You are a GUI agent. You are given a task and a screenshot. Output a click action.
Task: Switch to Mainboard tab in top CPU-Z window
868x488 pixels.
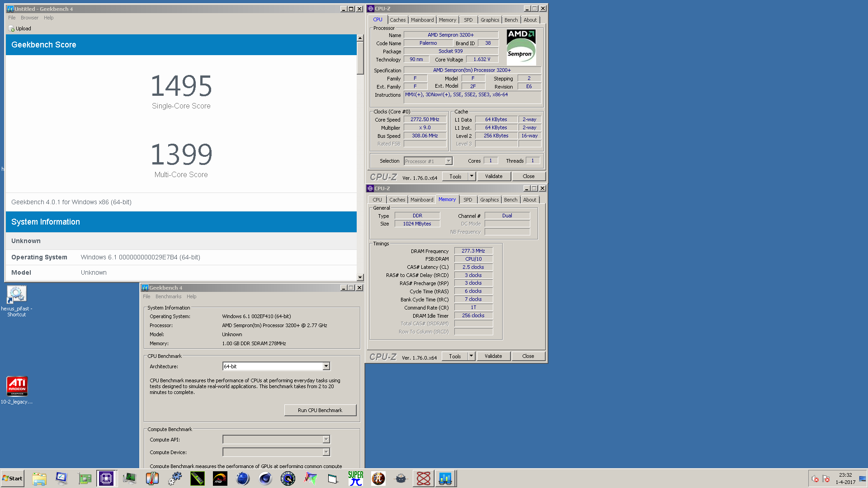(x=422, y=20)
